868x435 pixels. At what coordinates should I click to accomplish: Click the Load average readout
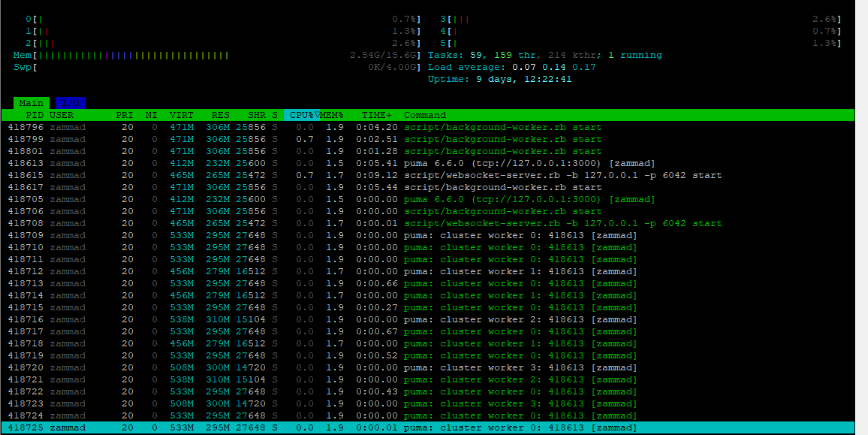click(x=511, y=67)
